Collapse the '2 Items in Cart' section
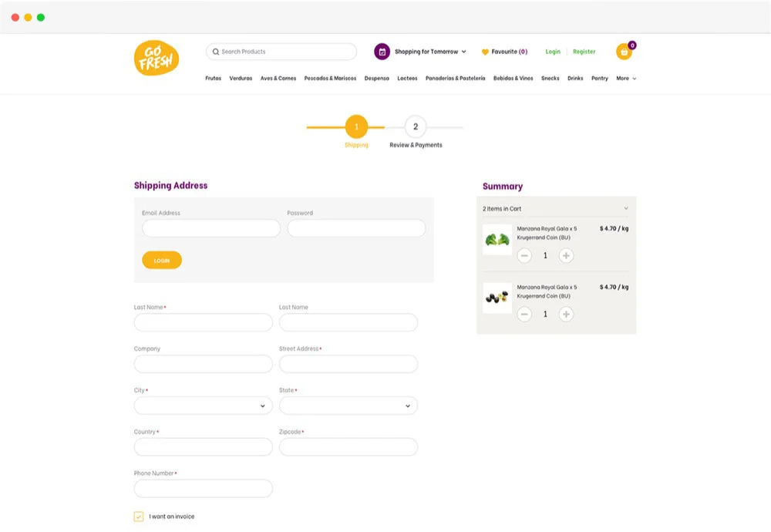The height and width of the screenshot is (532, 771). (626, 207)
